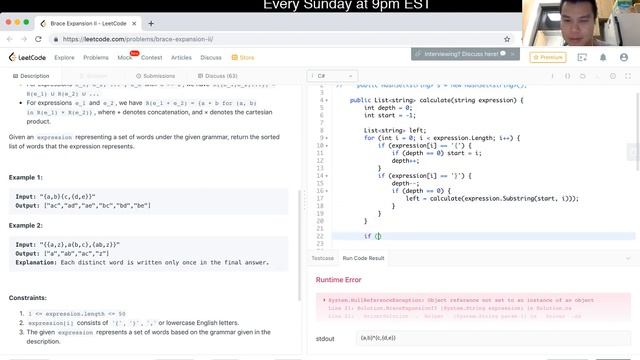640x360 pixels.
Task: Switch to the Testcase tab
Action: (x=322, y=258)
